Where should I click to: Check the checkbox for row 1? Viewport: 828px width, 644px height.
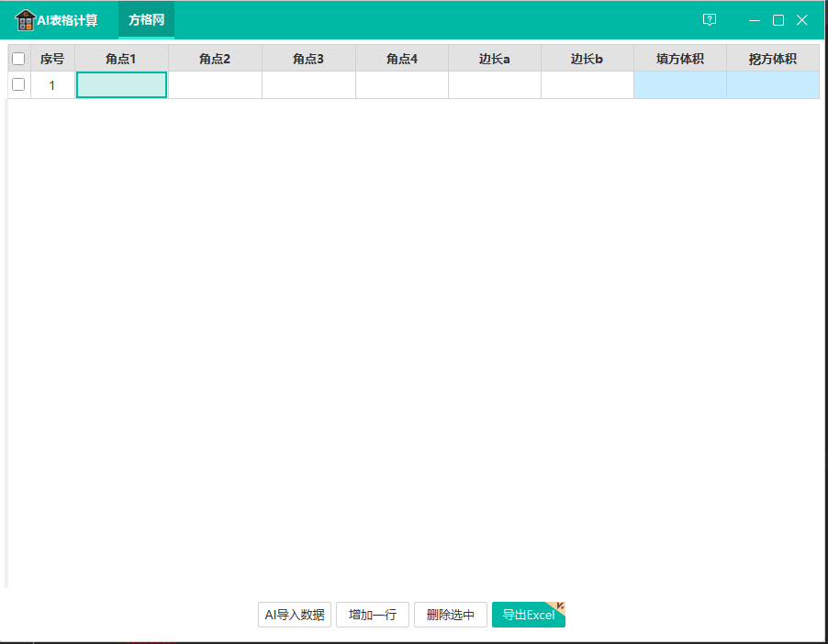(18, 85)
